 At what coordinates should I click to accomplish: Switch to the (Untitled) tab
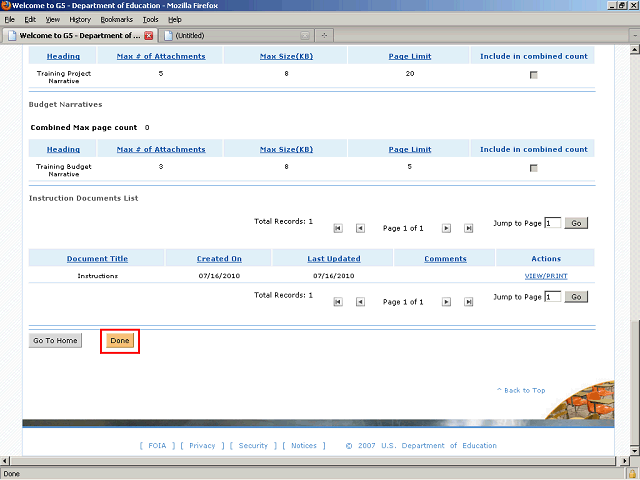tap(236, 36)
